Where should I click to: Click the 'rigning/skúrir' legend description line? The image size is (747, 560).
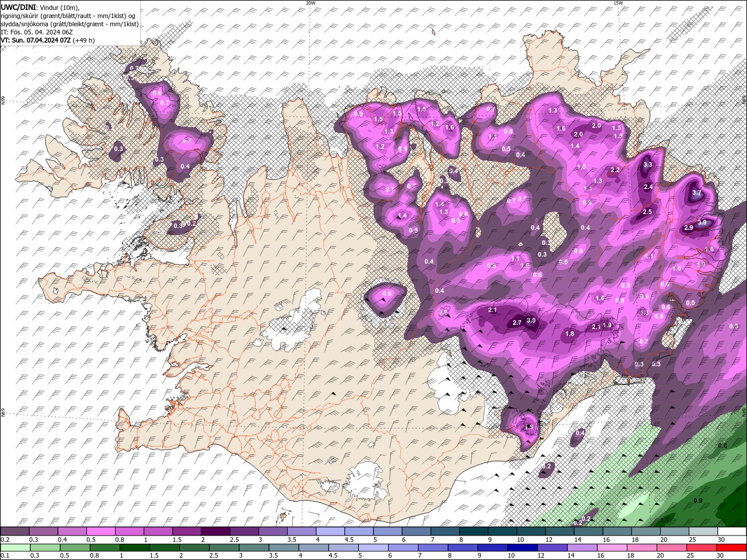68,16
